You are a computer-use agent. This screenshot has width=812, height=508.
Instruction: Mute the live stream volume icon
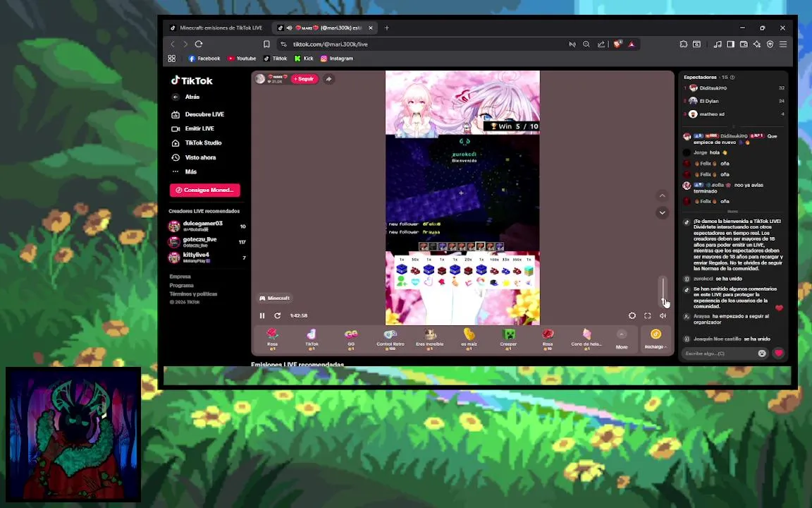(x=663, y=315)
